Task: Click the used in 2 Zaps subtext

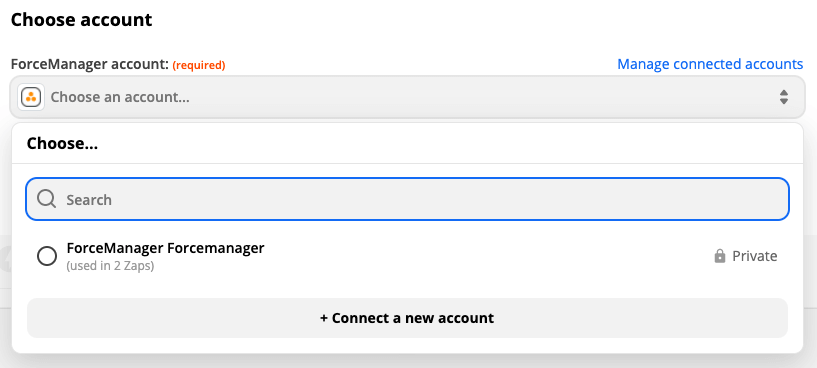Action: [x=110, y=266]
